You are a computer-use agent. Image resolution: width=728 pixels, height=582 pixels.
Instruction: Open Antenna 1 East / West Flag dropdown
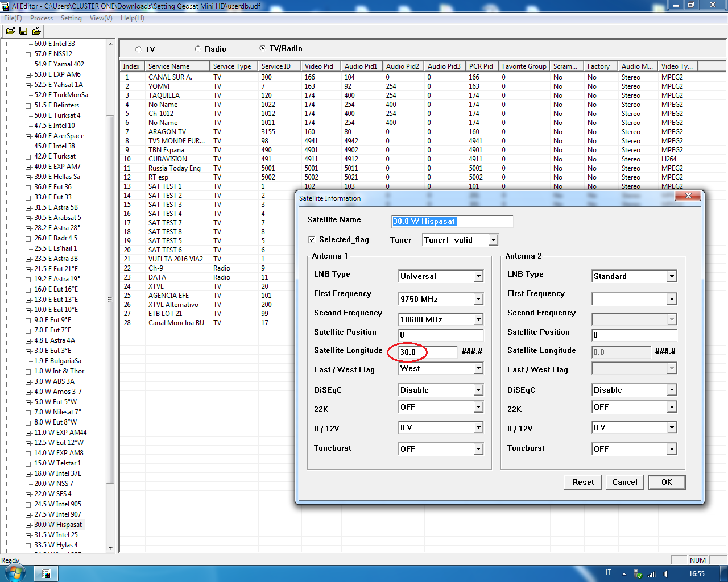click(x=478, y=368)
